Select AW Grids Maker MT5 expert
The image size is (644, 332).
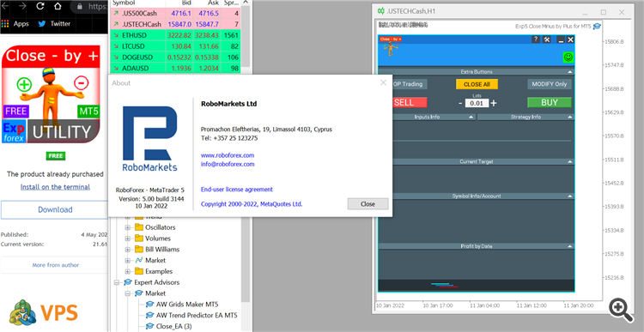187,305
